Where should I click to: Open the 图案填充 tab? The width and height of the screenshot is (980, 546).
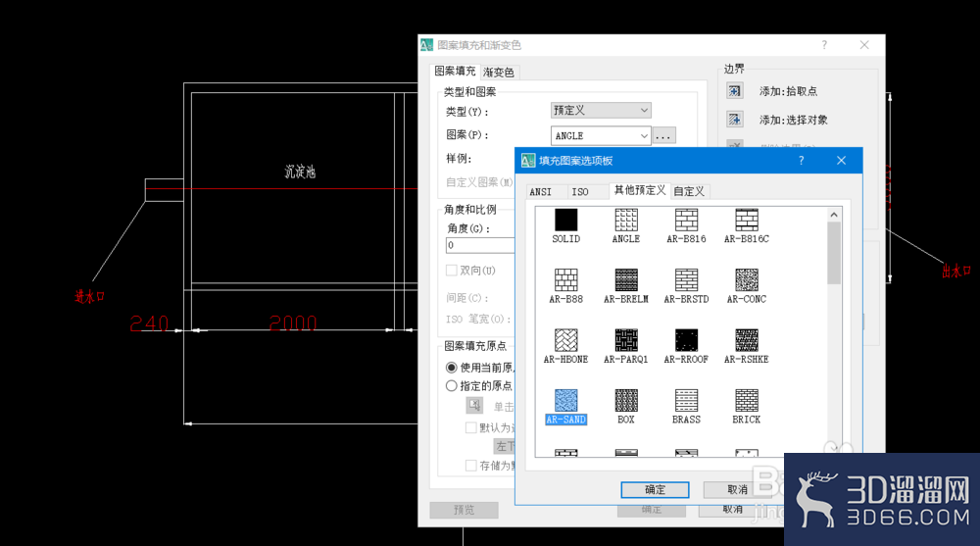click(455, 72)
